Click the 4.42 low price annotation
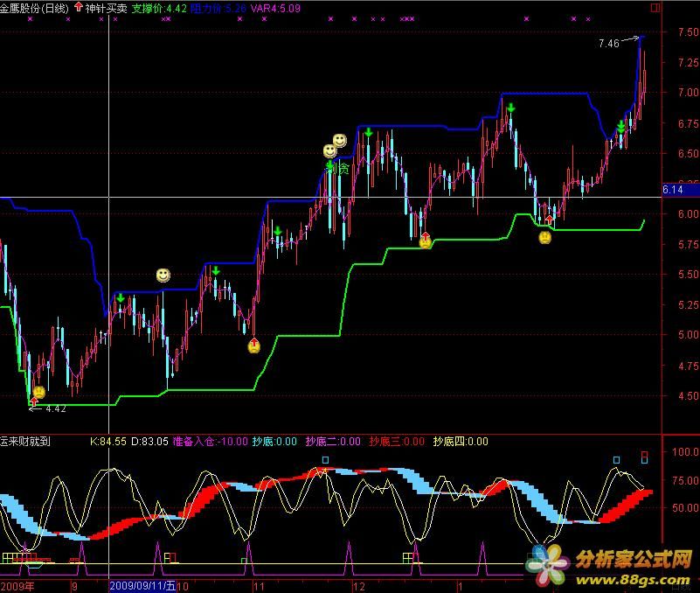The height and width of the screenshot is (593, 700). pyautogui.click(x=55, y=408)
